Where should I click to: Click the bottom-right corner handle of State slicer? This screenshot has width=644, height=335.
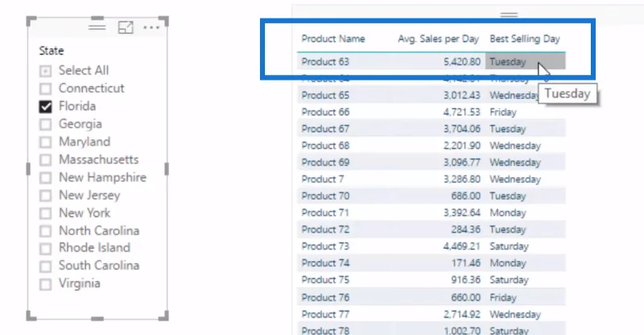164,316
